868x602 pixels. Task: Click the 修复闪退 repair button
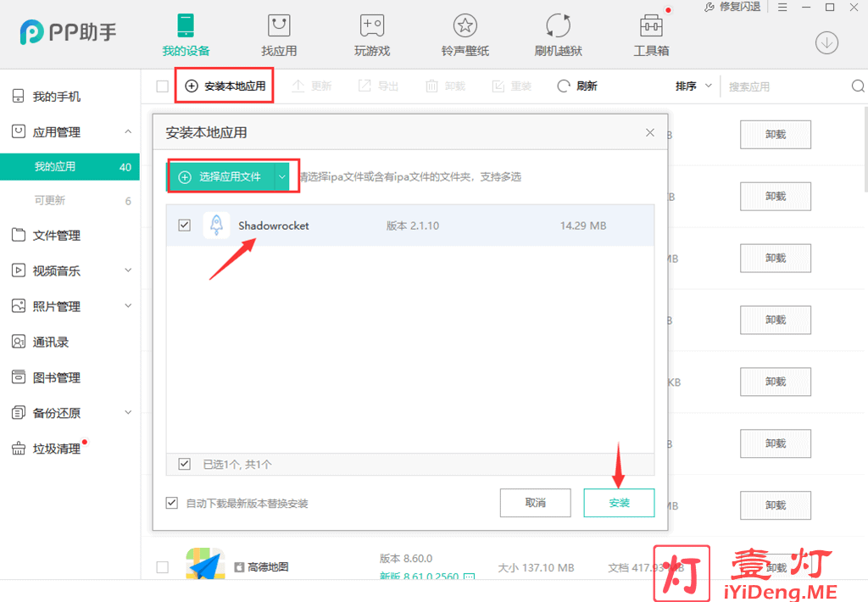732,7
